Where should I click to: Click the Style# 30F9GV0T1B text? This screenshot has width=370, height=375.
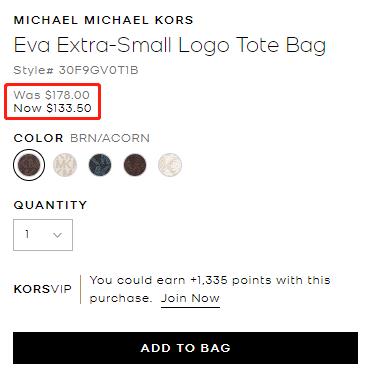76,70
